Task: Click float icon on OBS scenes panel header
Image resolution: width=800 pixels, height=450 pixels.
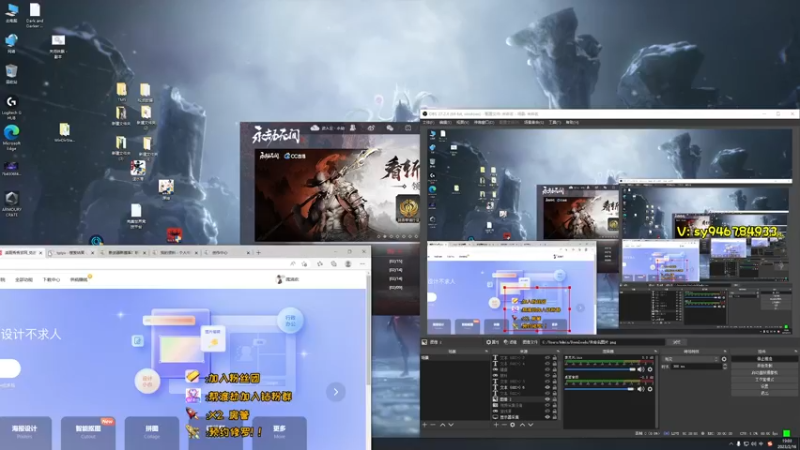Action: (x=486, y=351)
